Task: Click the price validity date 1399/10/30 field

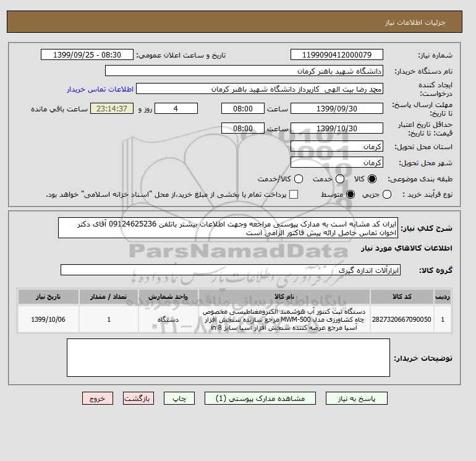Action: click(x=337, y=129)
